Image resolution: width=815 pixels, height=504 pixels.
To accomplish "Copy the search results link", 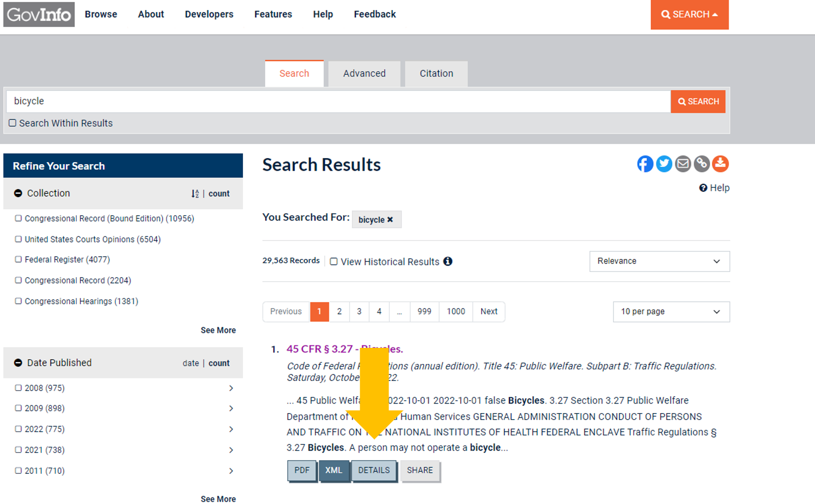I will tap(702, 164).
